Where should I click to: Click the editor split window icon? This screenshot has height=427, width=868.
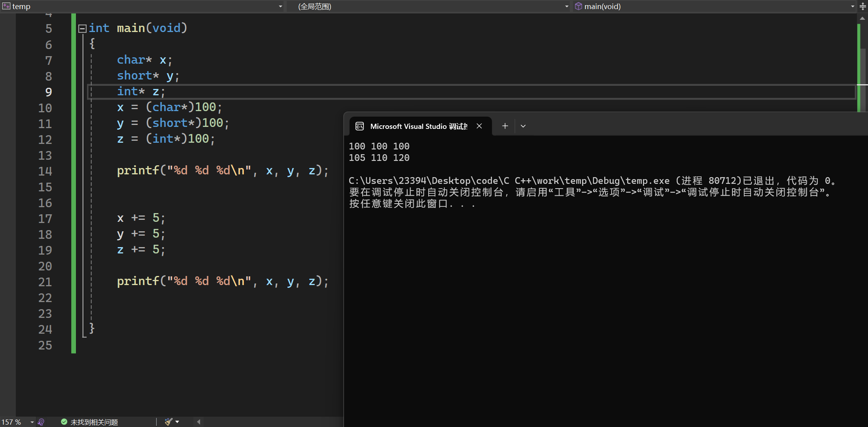click(x=863, y=6)
